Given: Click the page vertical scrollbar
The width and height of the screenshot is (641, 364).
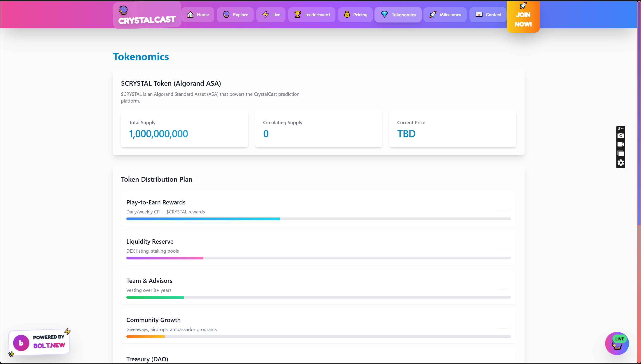Looking at the screenshot, I should [639, 112].
